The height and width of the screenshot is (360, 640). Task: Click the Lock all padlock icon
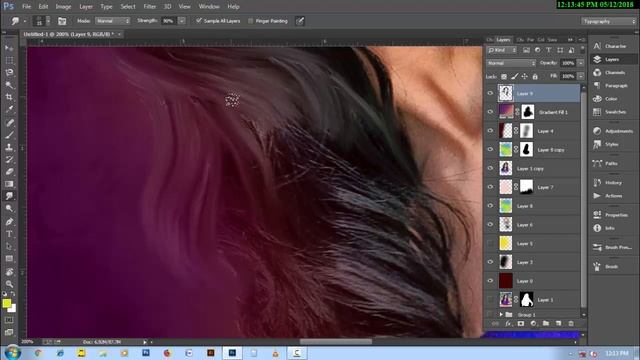pyautogui.click(x=535, y=76)
